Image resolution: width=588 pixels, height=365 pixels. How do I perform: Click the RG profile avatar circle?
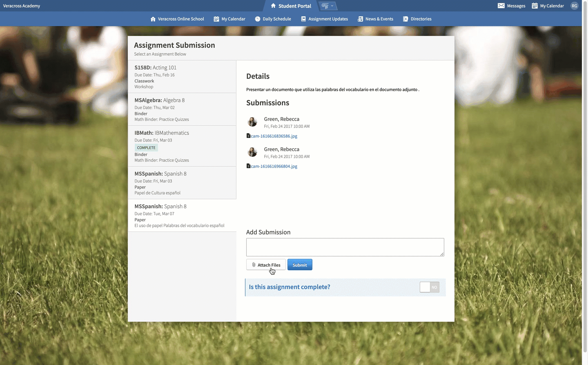[575, 6]
